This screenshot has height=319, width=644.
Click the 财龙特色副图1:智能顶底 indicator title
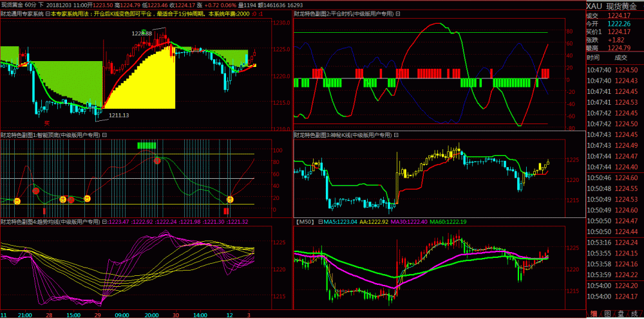click(x=50, y=134)
